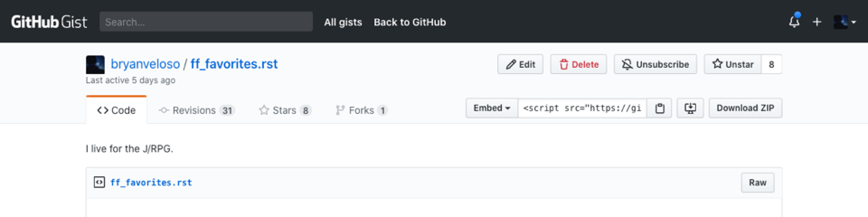Select the Code tab
The height and width of the screenshot is (217, 868).
(x=116, y=110)
